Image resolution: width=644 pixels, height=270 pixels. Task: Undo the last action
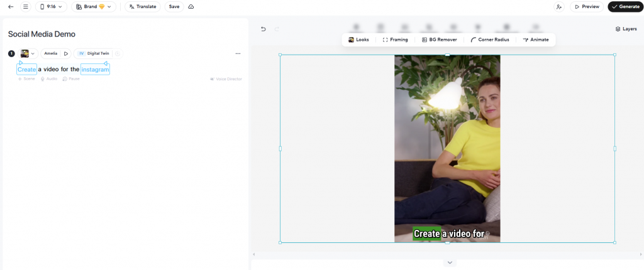pos(264,29)
